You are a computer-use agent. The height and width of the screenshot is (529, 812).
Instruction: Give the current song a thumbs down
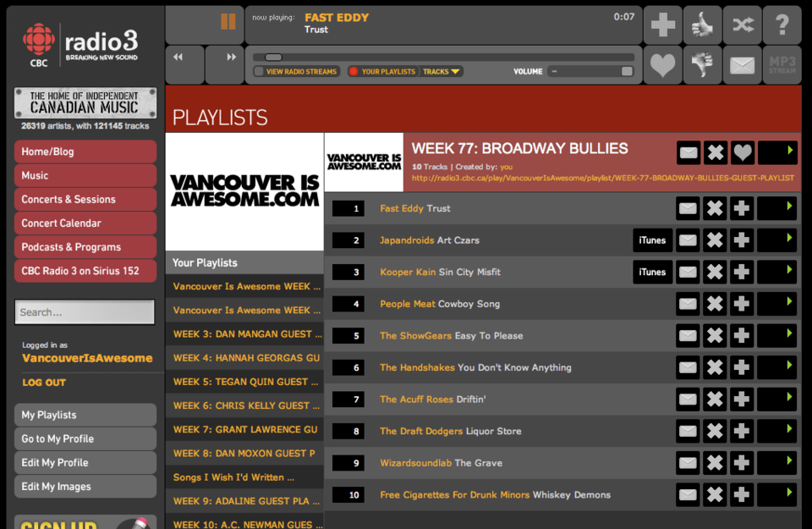pos(703,65)
